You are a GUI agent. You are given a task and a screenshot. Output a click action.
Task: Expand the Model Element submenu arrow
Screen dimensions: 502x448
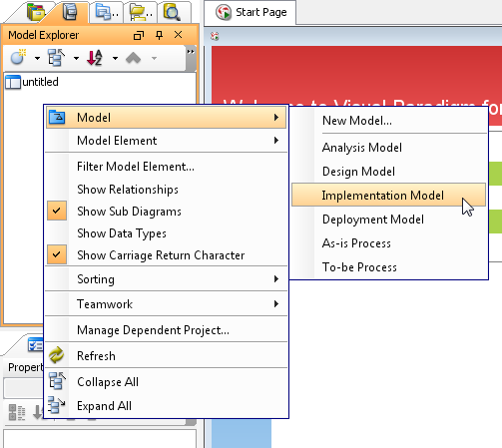276,141
